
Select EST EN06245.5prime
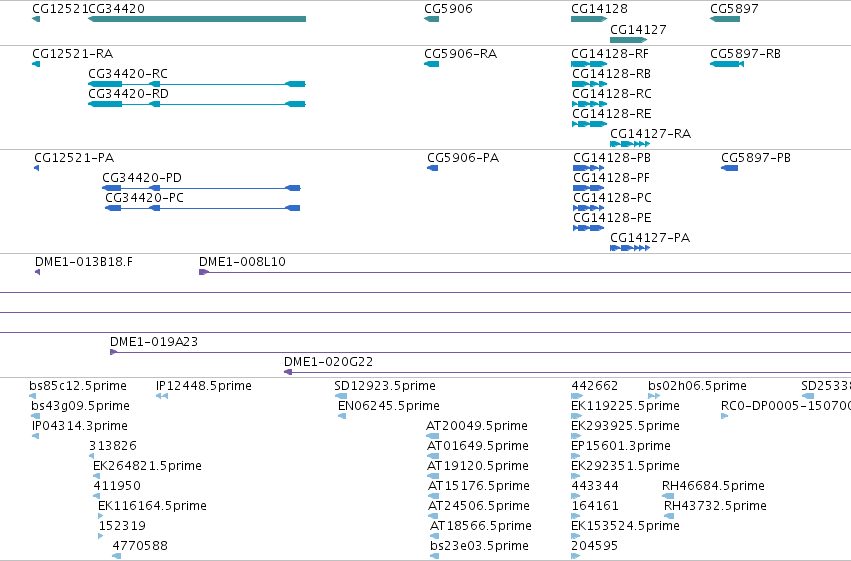[x=342, y=416]
